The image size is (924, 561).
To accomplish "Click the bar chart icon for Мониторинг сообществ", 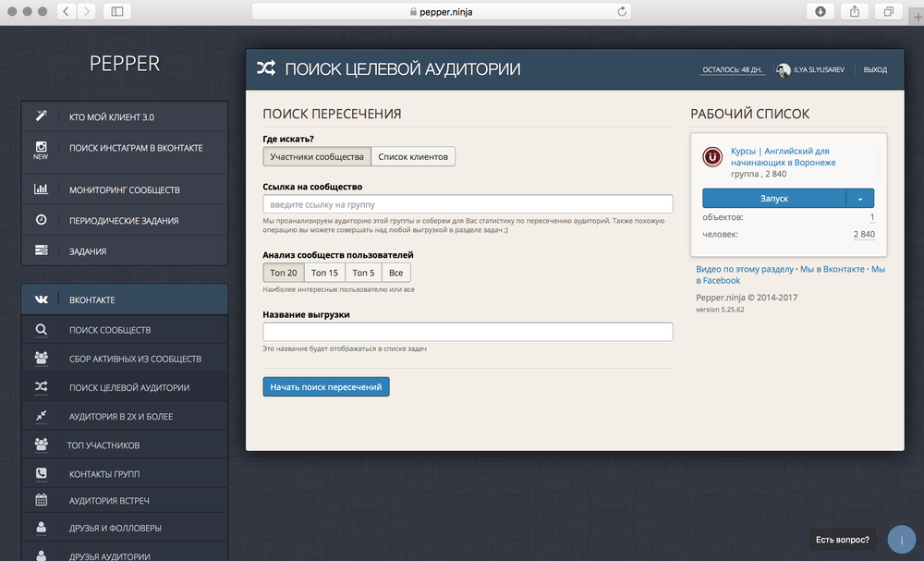I will [42, 189].
